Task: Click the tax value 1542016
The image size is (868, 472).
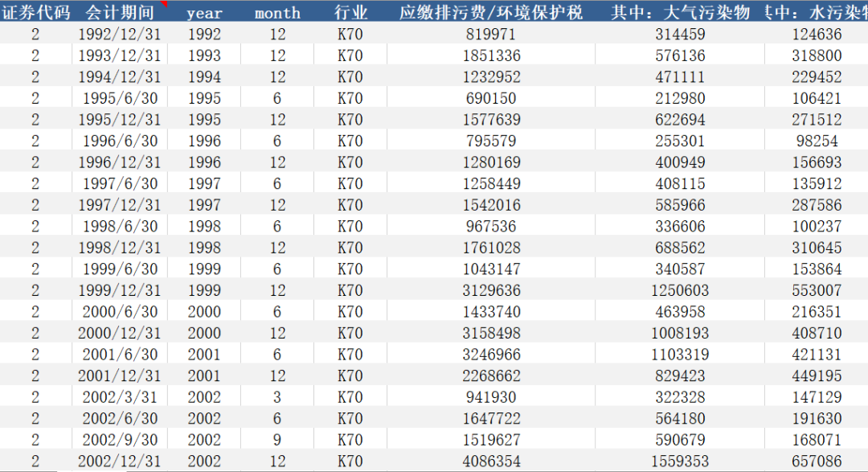Action: [x=492, y=205]
